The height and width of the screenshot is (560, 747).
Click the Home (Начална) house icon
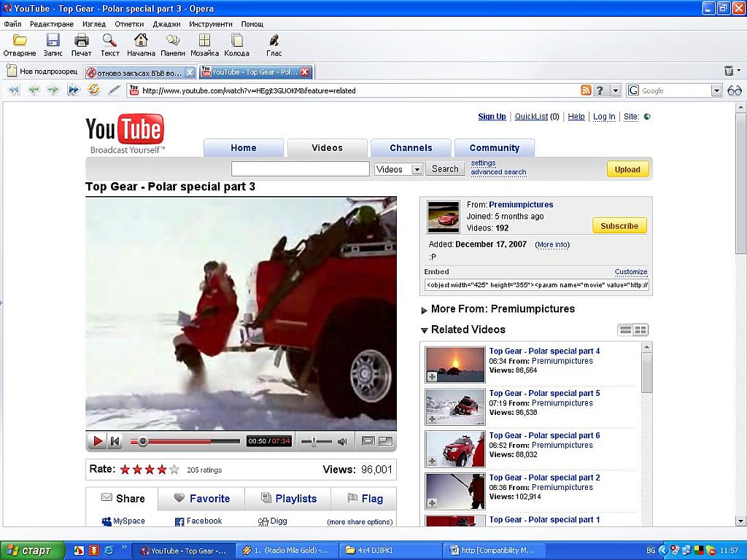click(x=141, y=41)
